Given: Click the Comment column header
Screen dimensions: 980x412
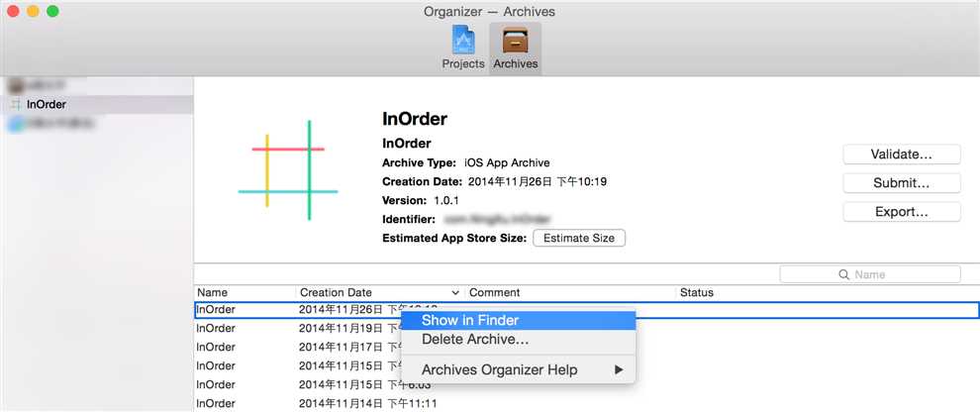Looking at the screenshot, I should tap(570, 292).
